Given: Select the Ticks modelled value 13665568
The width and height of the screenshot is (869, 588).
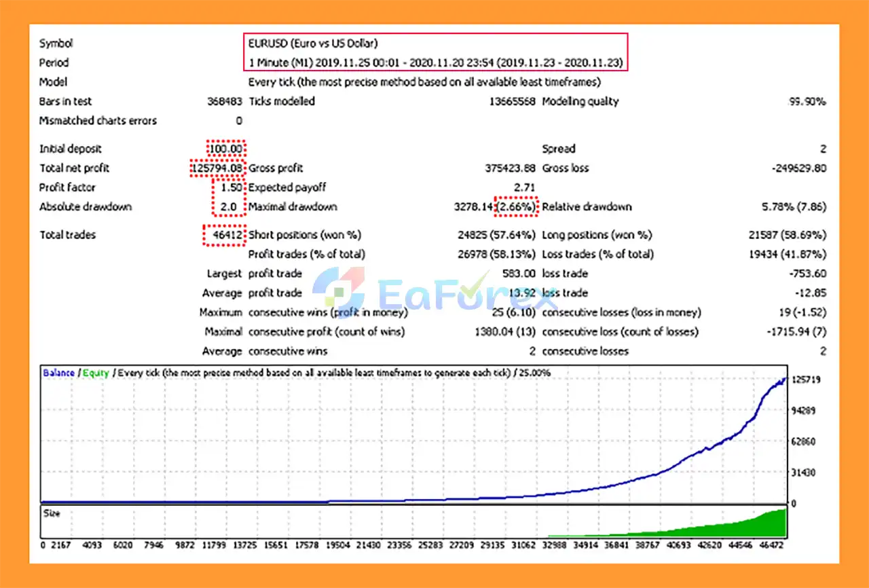Looking at the screenshot, I should point(508,101).
